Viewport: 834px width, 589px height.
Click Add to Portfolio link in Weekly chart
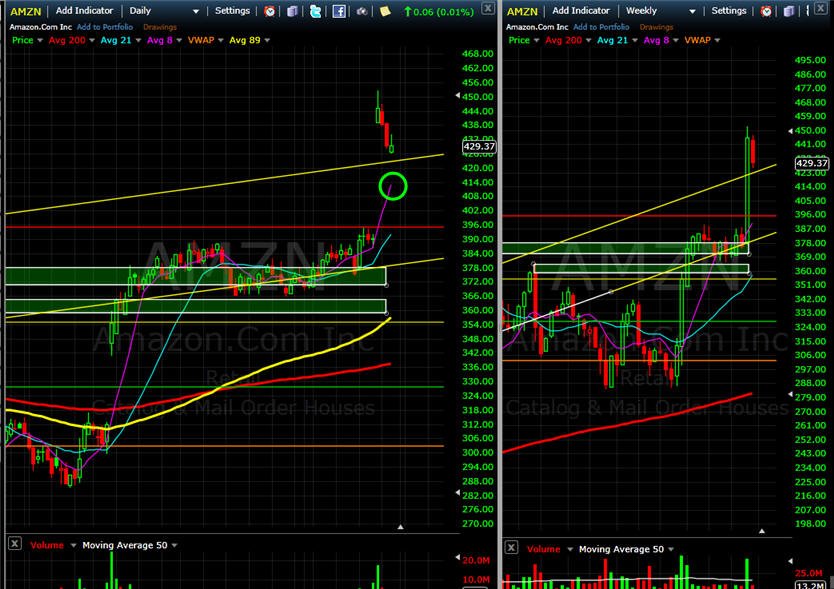pyautogui.click(x=601, y=27)
